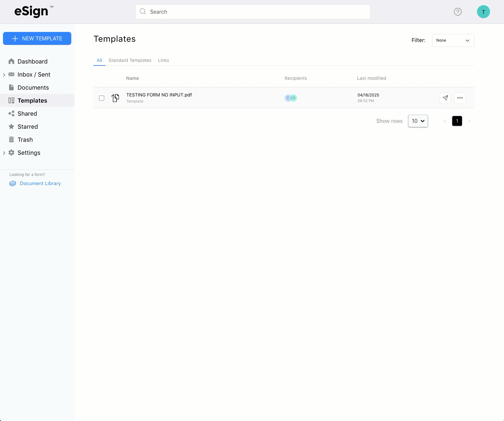Screen dimensions: 504x421
Task: Click the Document Library stack icon
Action: click(13, 183)
